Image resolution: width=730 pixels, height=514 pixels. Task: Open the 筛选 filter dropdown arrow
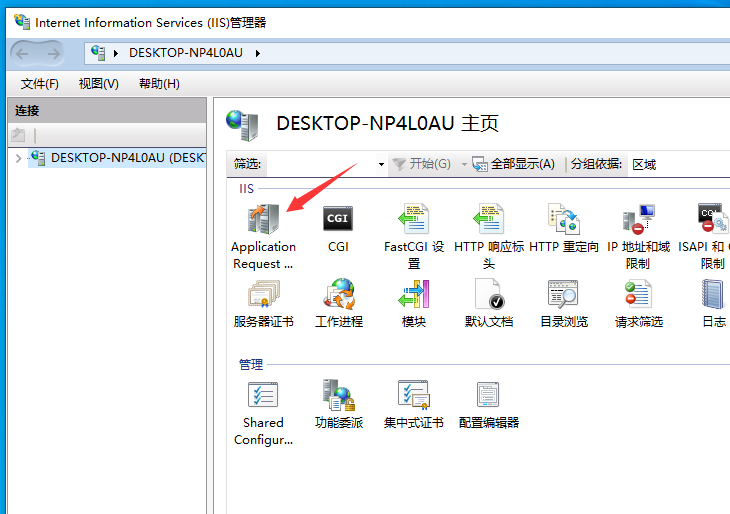pyautogui.click(x=381, y=164)
